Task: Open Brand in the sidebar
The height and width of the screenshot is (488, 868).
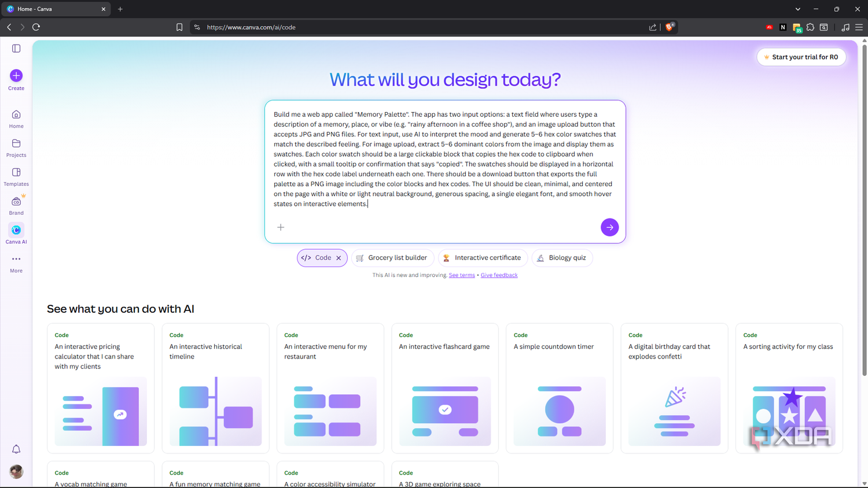Action: (x=16, y=206)
